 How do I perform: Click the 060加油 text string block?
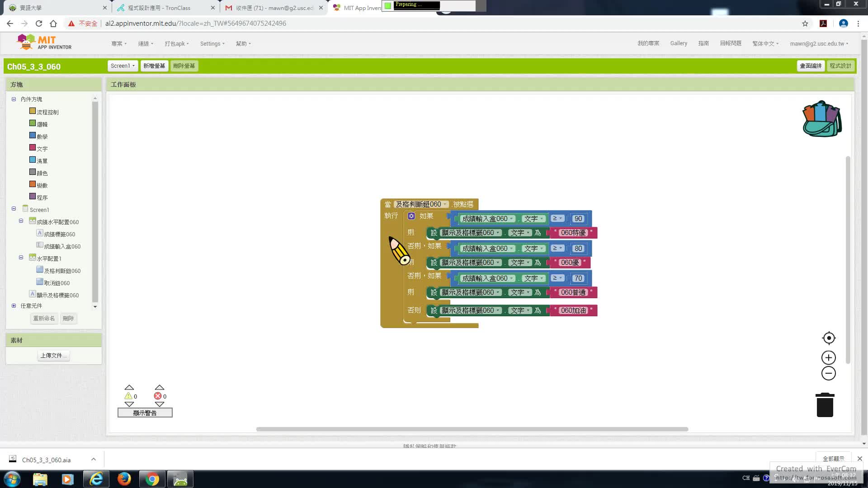coord(573,310)
